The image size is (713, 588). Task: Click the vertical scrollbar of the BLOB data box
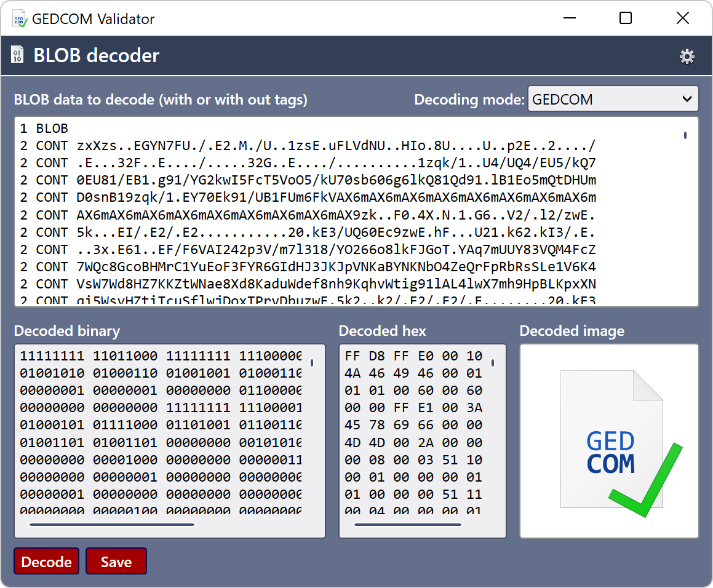[685, 129]
